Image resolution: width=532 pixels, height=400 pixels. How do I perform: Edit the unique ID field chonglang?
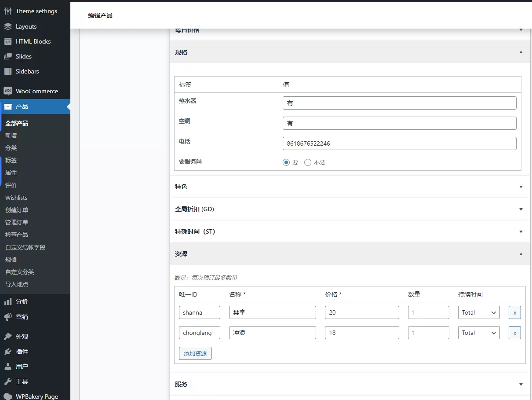pos(200,333)
